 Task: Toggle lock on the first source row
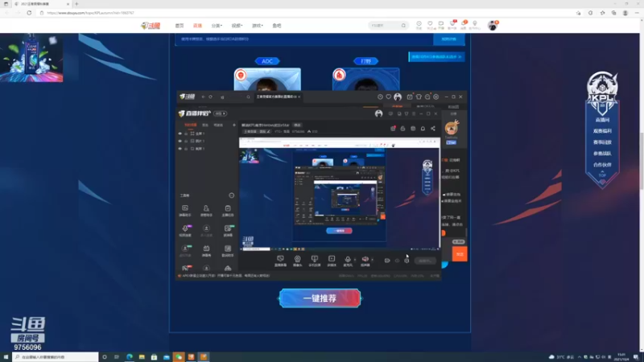[x=186, y=134]
